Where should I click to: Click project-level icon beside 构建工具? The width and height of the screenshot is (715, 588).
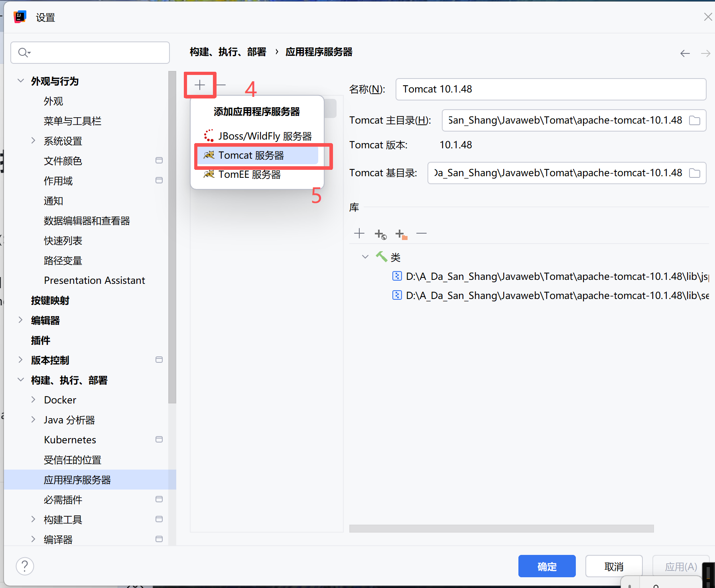coord(159,519)
